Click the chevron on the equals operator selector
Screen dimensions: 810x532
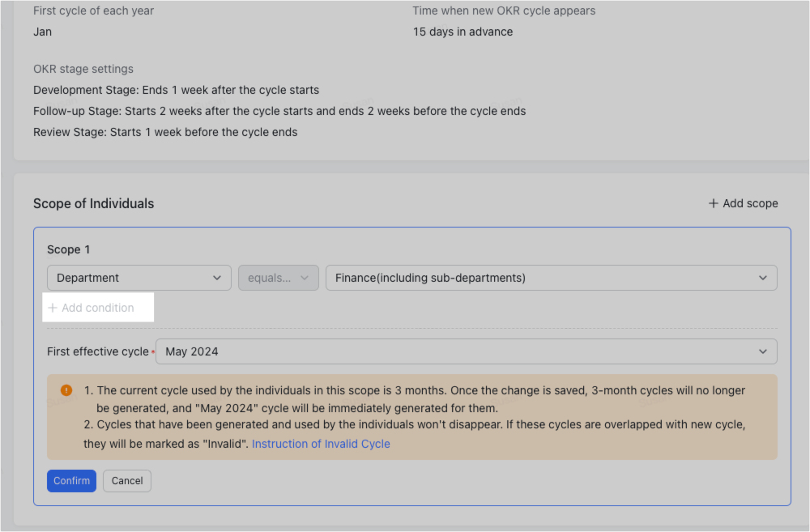tap(305, 278)
